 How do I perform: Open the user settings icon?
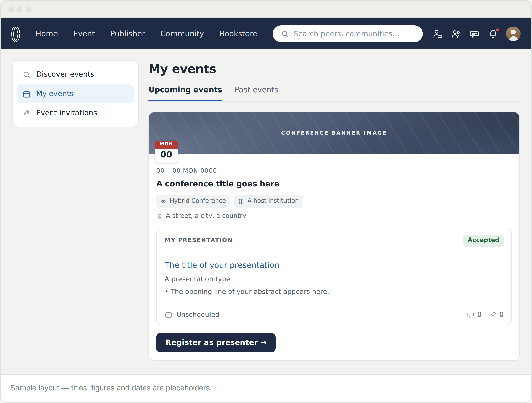[438, 34]
